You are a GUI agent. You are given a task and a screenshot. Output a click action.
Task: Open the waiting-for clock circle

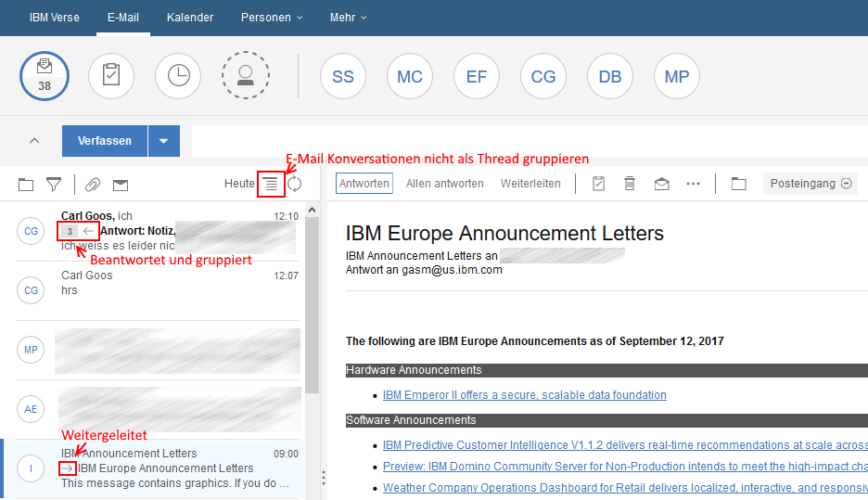pyautogui.click(x=178, y=76)
